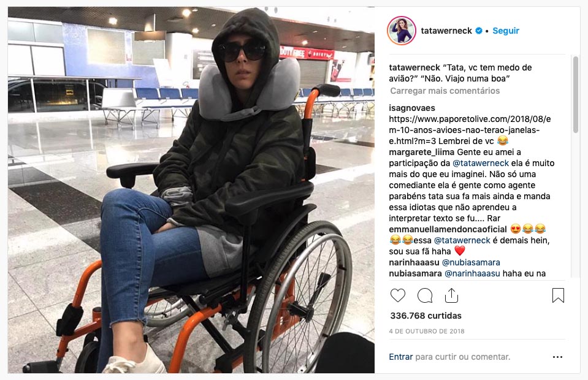Open margarete_liima's profile
The height and width of the screenshot is (380, 588).
pyautogui.click(x=421, y=152)
